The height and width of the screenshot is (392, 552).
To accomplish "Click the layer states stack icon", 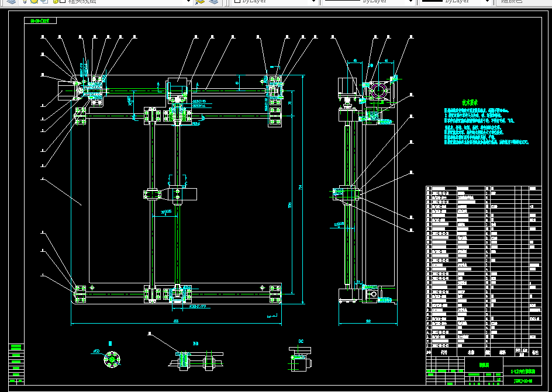I will (11, 2).
